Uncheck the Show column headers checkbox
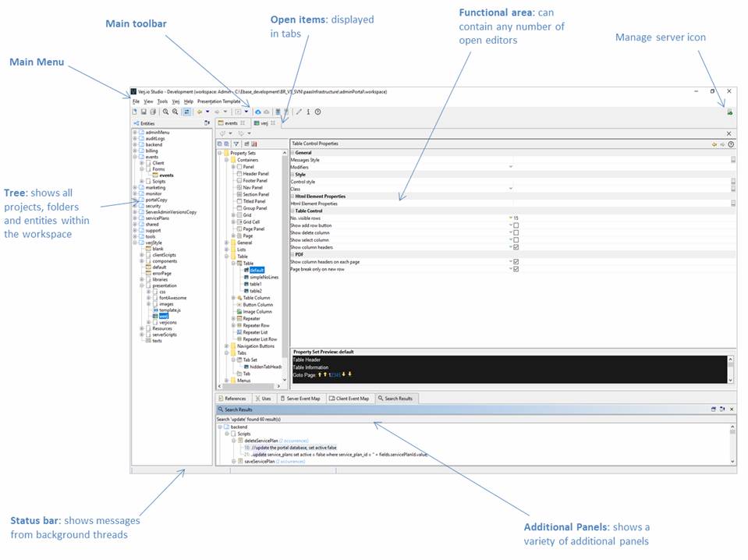 pyautogui.click(x=516, y=247)
